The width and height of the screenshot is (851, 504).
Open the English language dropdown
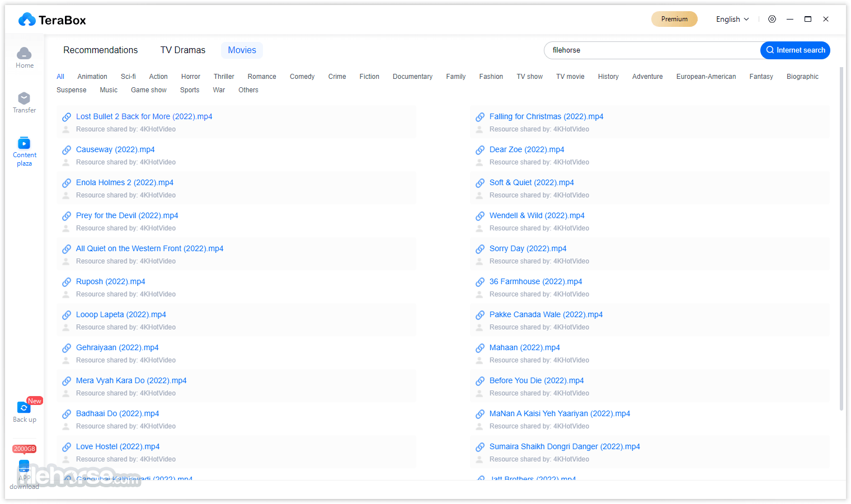pos(732,19)
